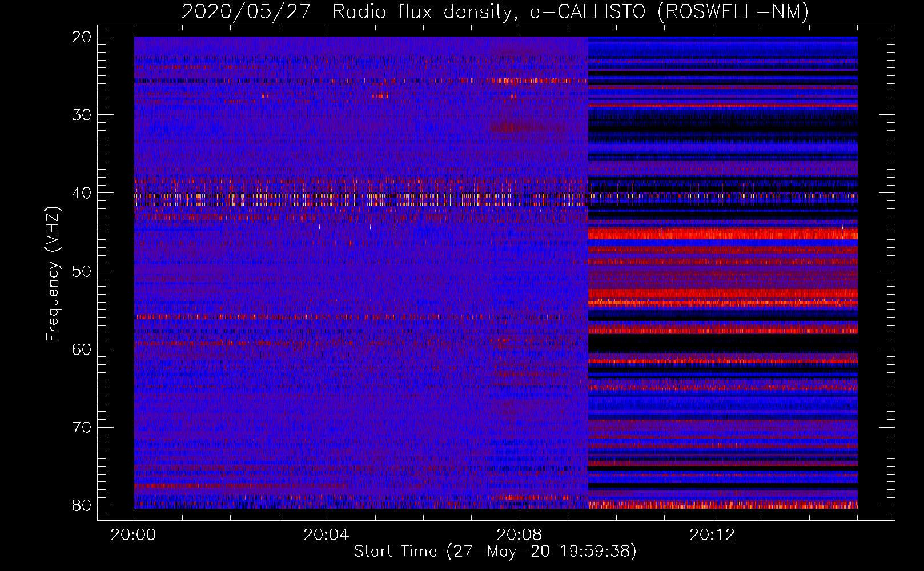Screen dimensions: 924x571
Task: Click the 40 MHz frequency tick label
Action: [82, 193]
